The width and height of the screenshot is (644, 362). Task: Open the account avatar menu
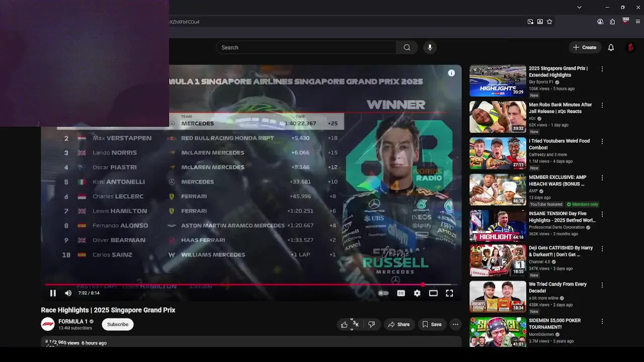[x=630, y=47]
